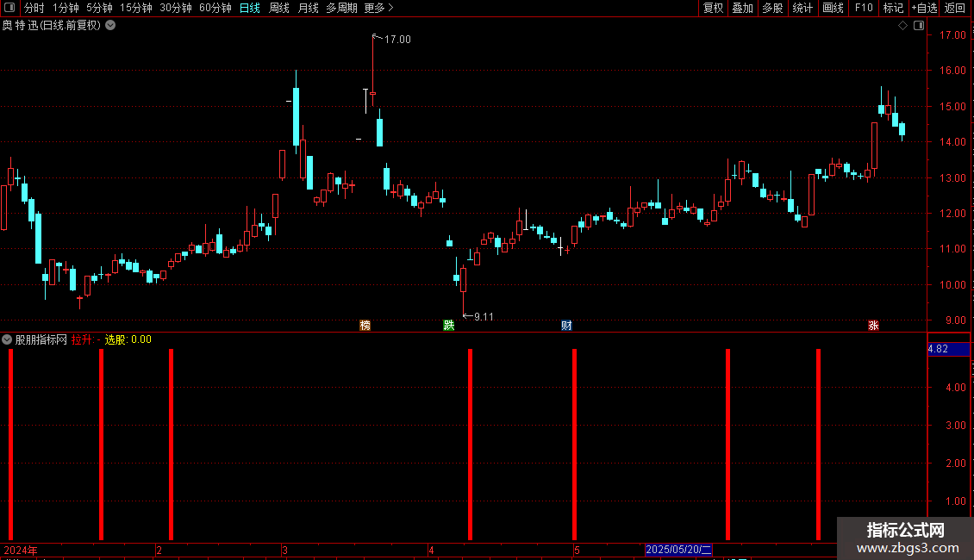Click the 拉升 indicator label
974x560 pixels.
point(81,339)
